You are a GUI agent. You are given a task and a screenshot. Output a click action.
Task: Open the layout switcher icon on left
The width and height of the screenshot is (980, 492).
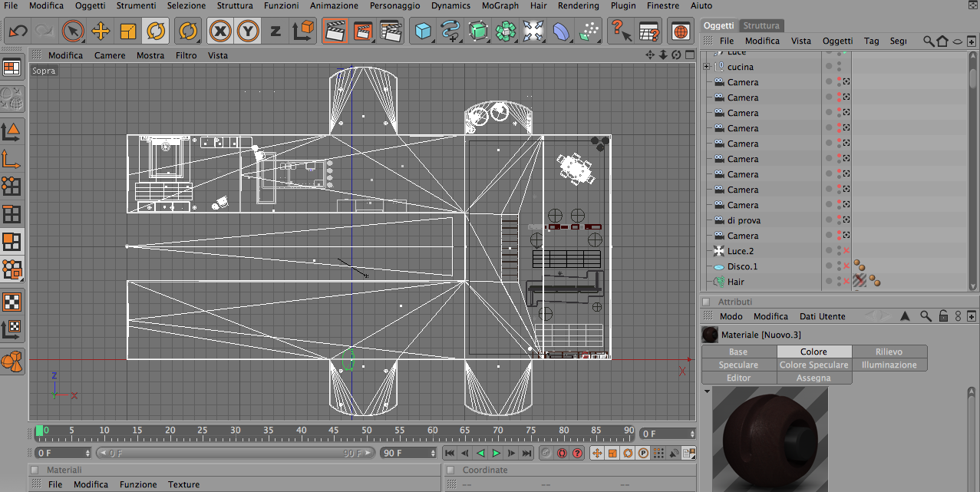(12, 68)
